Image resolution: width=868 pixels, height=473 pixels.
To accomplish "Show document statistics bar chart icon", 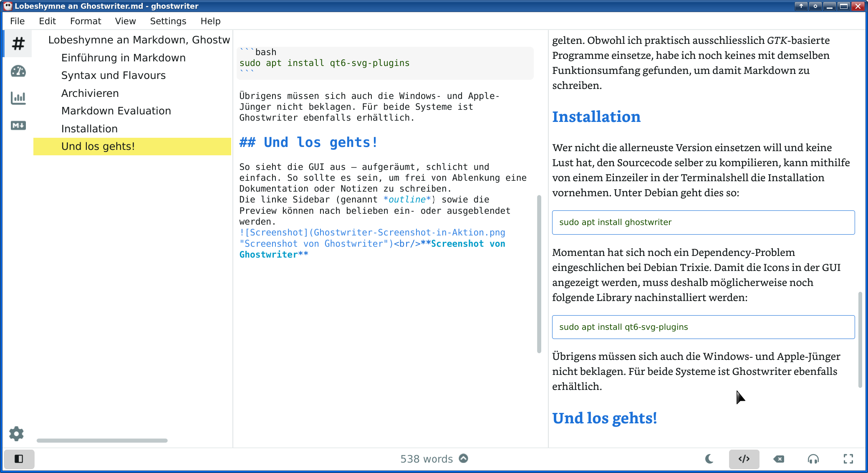I will (x=18, y=98).
